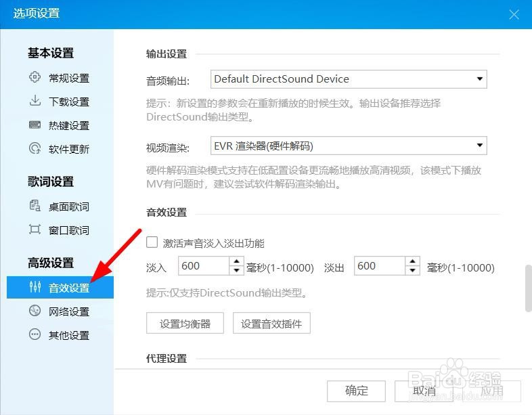
Task: Click the 歌词设置 sidebar heading
Action: pyautogui.click(x=51, y=181)
